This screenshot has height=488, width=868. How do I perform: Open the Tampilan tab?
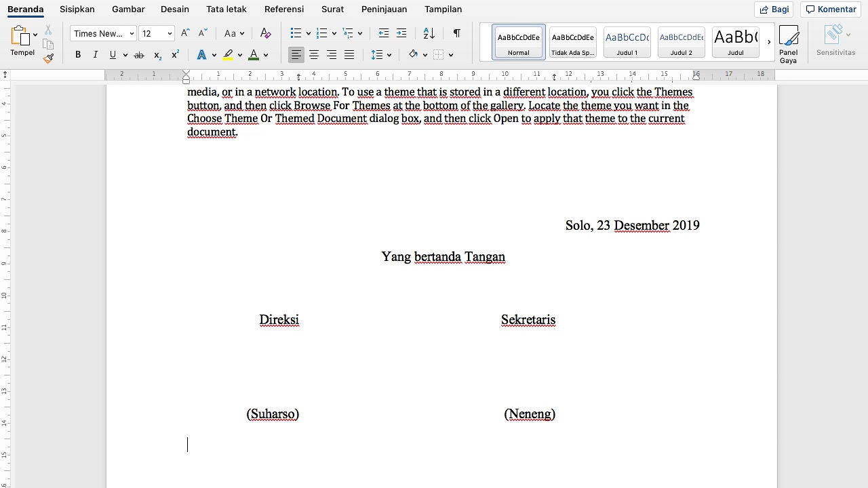(443, 9)
